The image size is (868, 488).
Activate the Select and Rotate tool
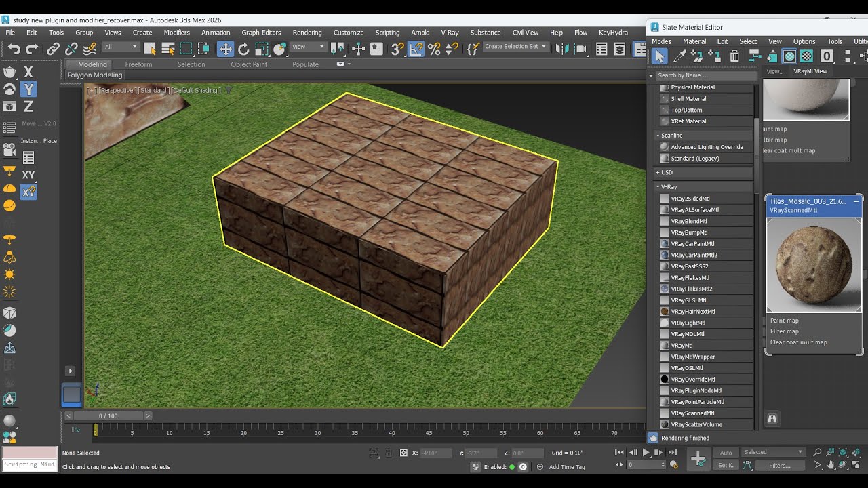243,49
